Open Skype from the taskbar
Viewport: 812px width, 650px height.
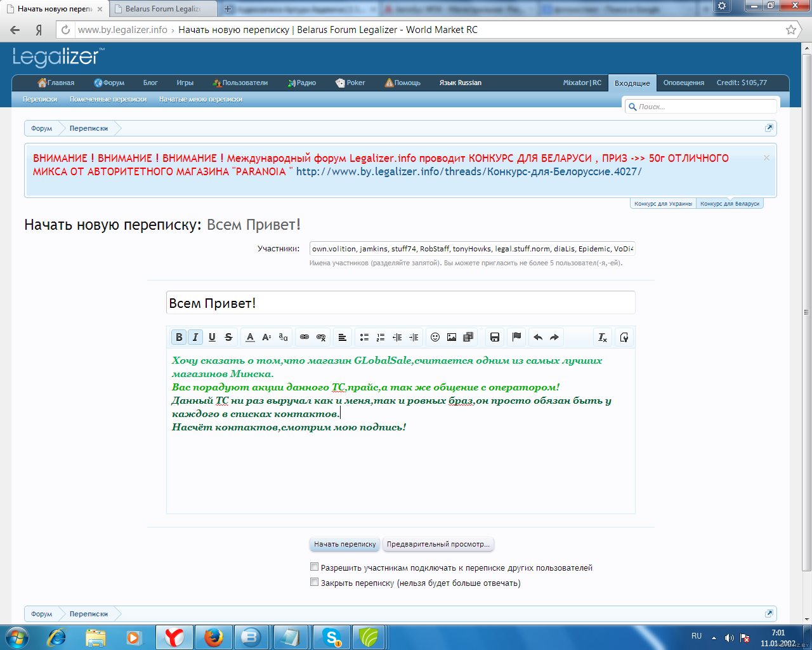click(332, 637)
